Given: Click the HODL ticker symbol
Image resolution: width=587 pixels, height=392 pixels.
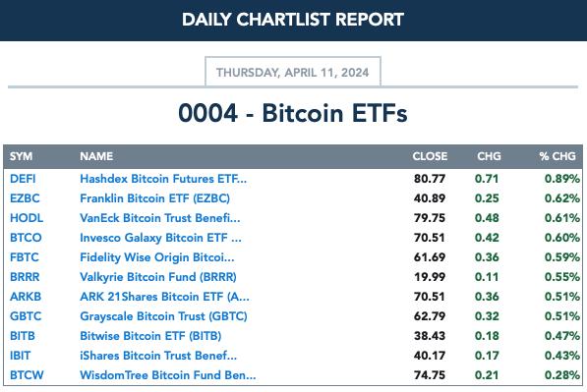Looking at the screenshot, I should tap(27, 218).
